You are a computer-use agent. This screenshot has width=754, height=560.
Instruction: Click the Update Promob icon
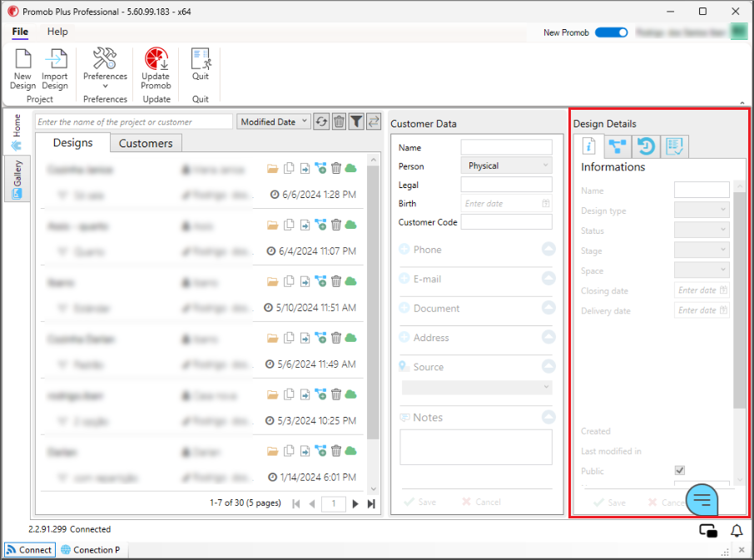tap(156, 60)
